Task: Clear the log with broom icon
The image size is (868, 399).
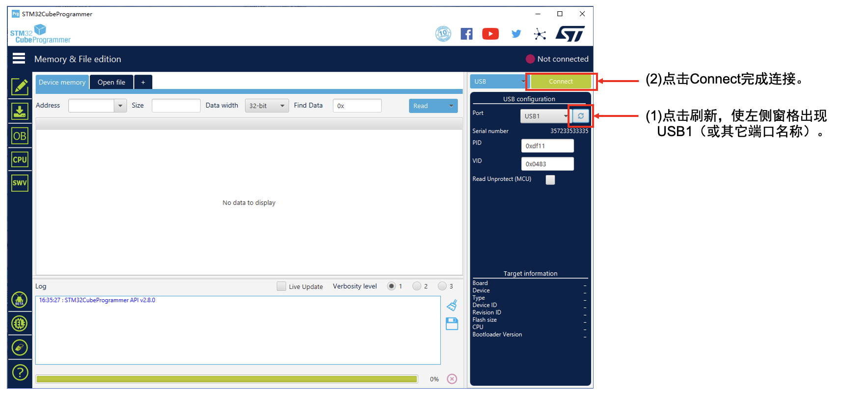Action: pos(452,306)
